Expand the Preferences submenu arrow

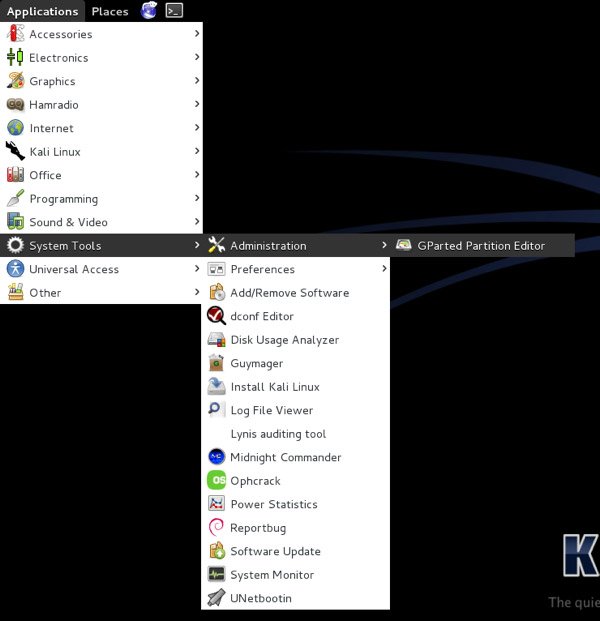coord(384,269)
